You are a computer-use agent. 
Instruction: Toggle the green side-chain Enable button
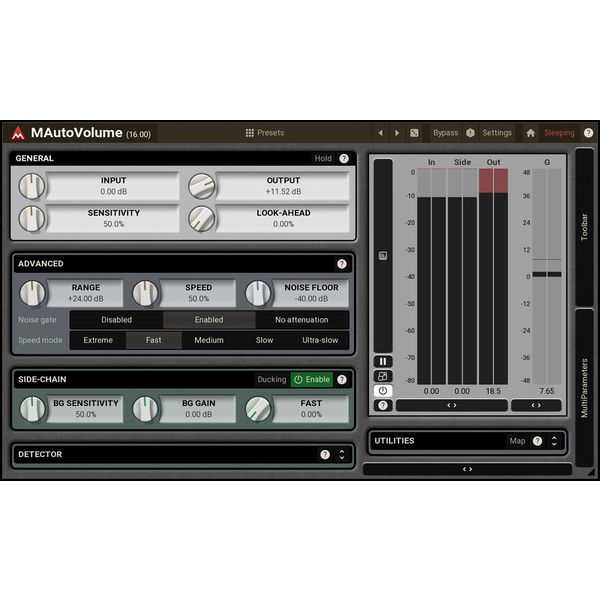[312, 380]
